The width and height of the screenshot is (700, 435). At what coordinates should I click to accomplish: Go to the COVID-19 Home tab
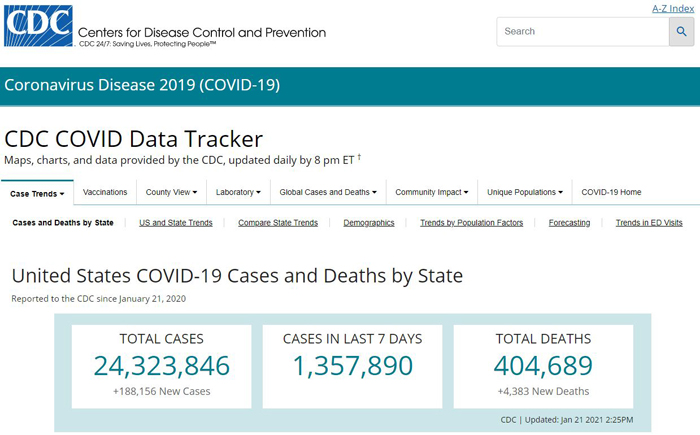(x=611, y=192)
